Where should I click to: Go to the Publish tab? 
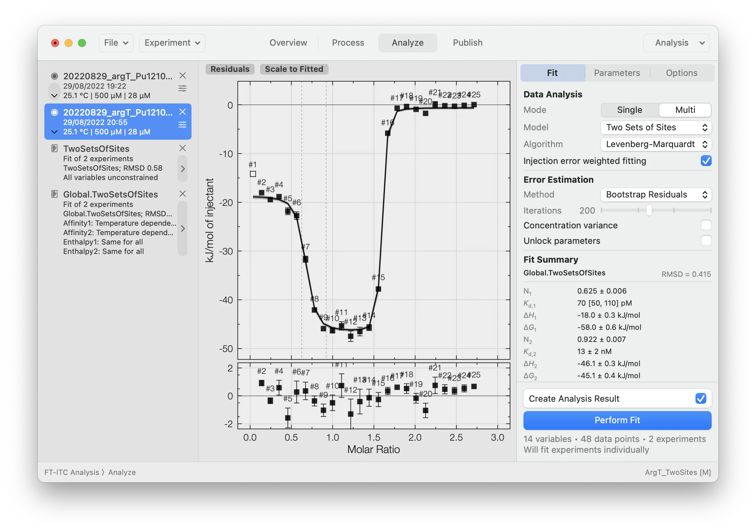click(x=468, y=43)
